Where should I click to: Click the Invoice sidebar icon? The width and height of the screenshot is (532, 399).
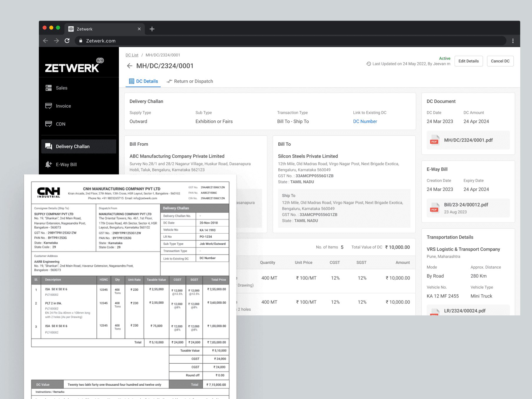coord(49,106)
